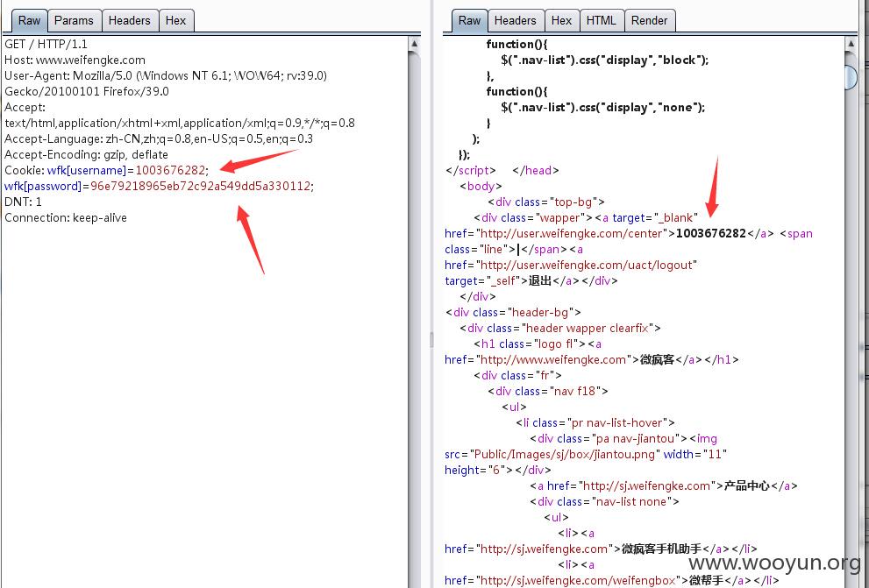Screen dimensions: 869x588
Task: Click the User-Agent header line
Action: [x=166, y=75]
